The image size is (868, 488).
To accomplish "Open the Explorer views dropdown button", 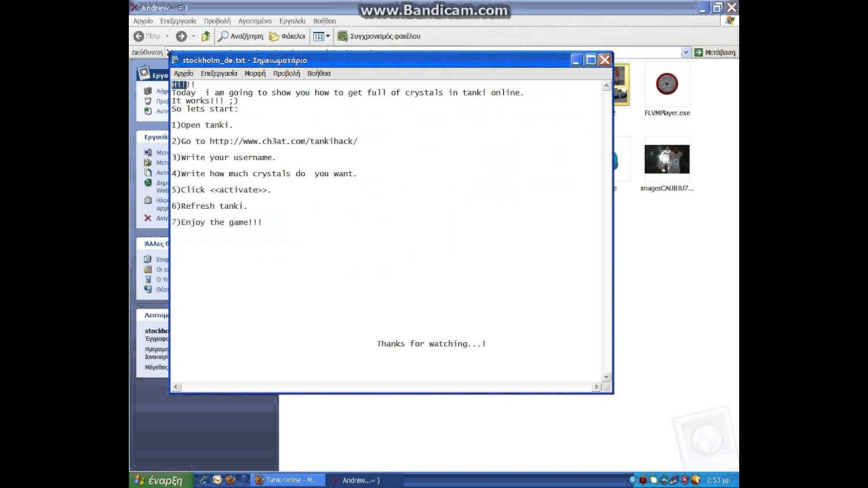I will click(x=321, y=36).
